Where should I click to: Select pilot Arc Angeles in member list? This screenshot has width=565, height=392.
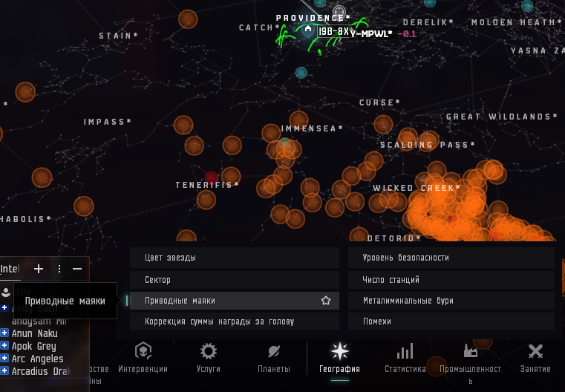37,359
